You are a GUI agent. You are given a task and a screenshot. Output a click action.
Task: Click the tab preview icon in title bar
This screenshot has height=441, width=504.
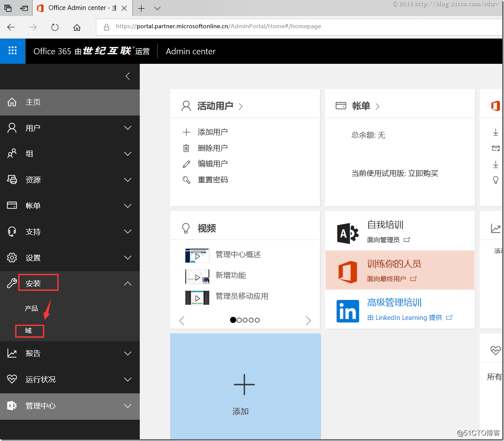(8, 8)
